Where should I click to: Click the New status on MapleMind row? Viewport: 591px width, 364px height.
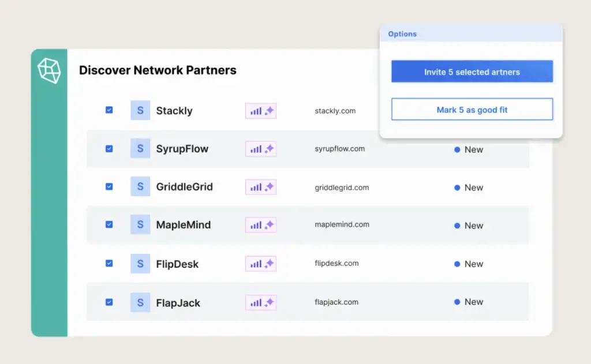pyautogui.click(x=469, y=226)
